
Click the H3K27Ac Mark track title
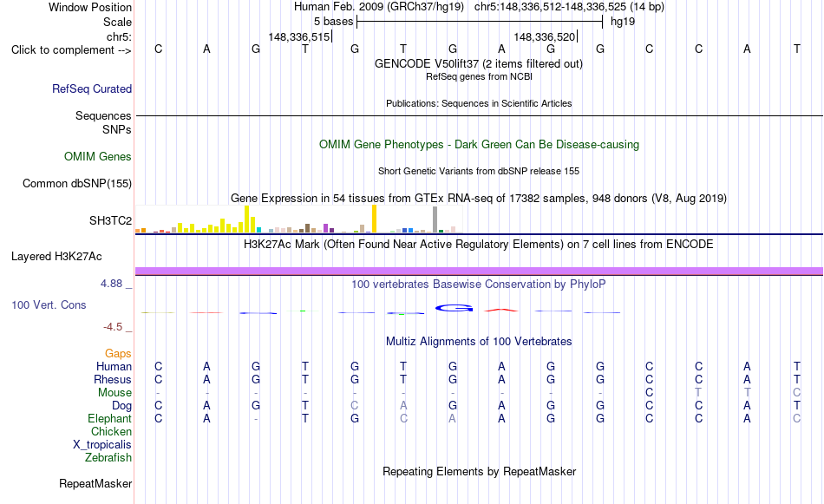478,245
